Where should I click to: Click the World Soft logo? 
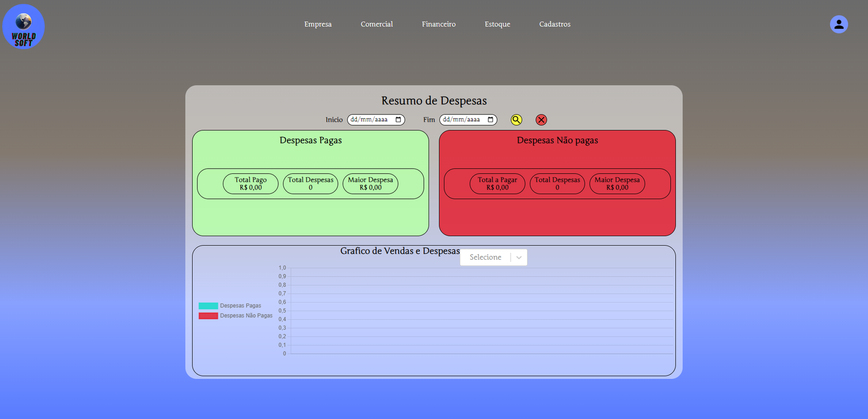(x=23, y=27)
